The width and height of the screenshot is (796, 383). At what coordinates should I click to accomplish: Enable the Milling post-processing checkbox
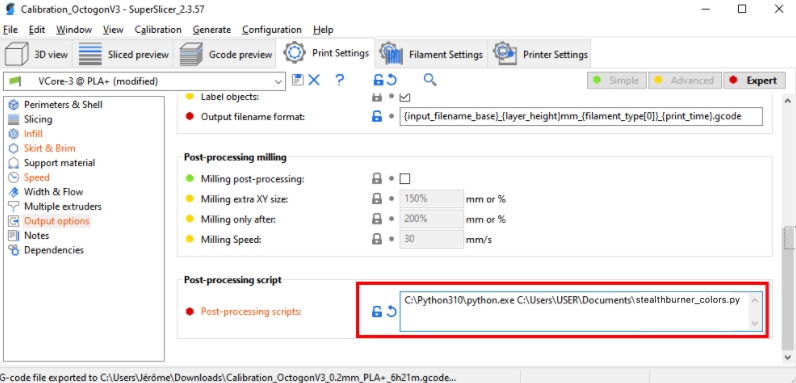(x=405, y=179)
